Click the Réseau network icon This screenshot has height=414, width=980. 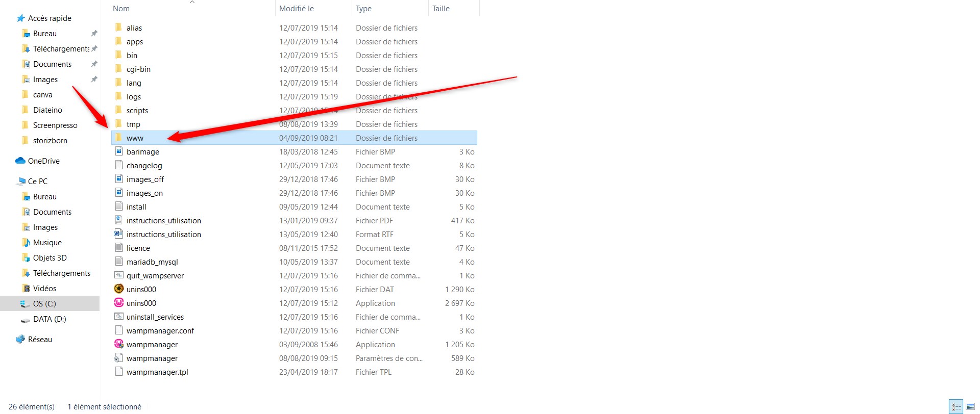(20, 339)
